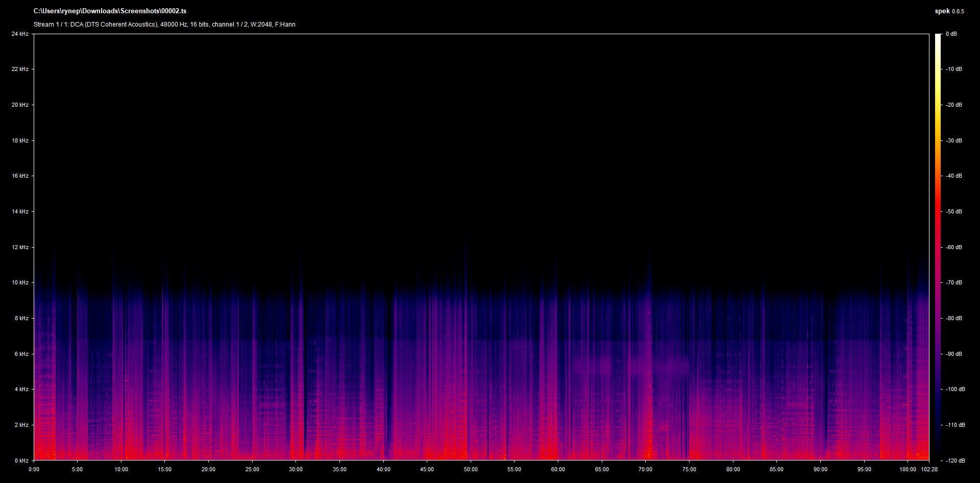The height and width of the screenshot is (483, 980).
Task: Click the 0 dB level label
Action: tap(951, 34)
